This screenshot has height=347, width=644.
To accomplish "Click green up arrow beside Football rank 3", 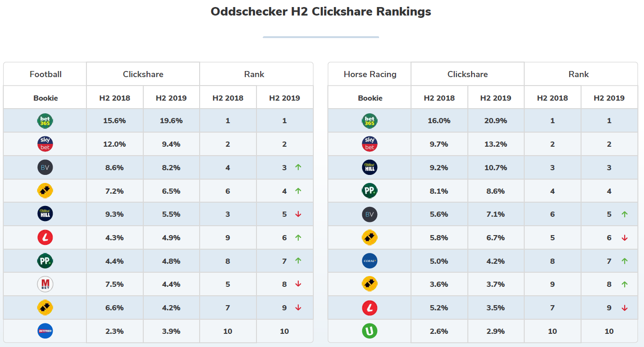I will [298, 167].
